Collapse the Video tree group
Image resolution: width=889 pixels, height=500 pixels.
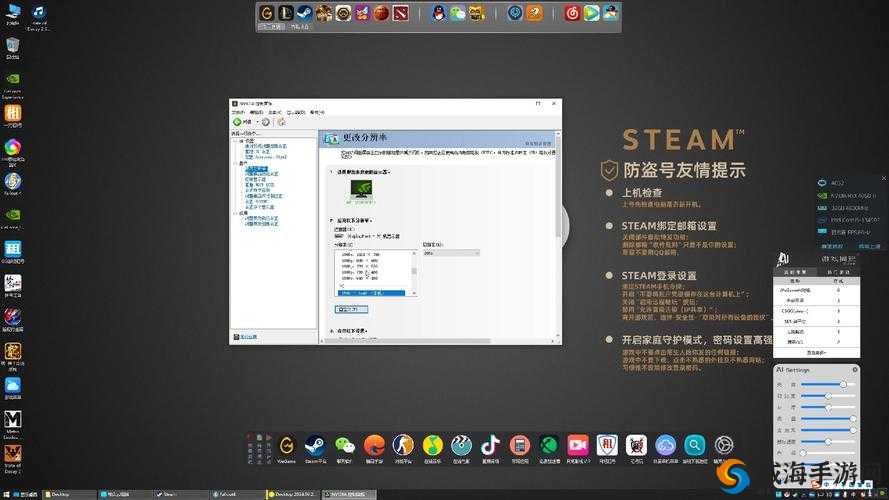(236, 213)
